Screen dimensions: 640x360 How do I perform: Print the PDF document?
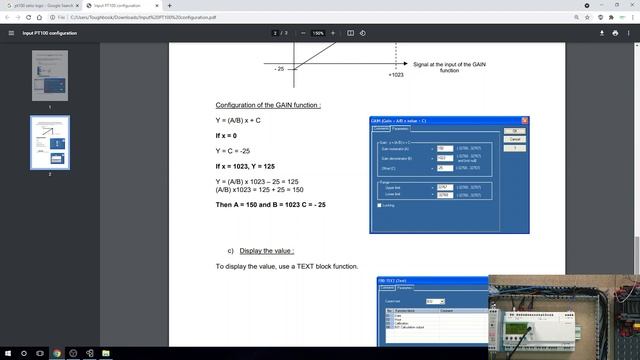coord(615,33)
